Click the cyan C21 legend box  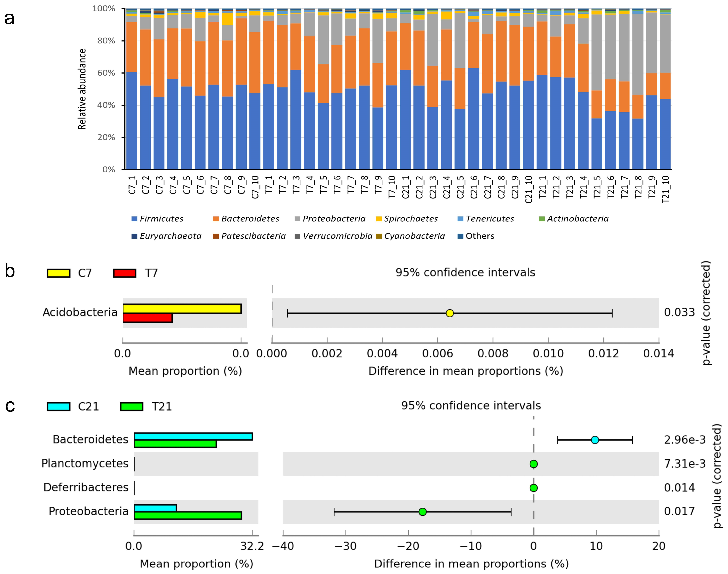59,407
